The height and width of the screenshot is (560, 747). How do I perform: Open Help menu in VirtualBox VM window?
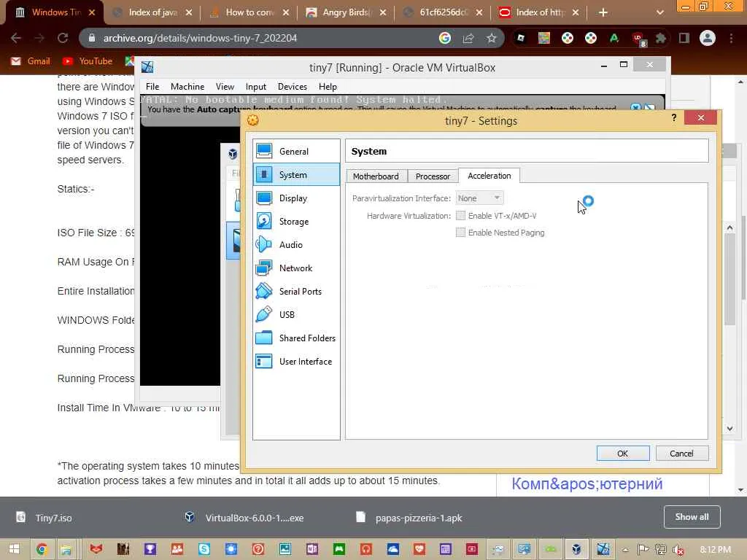coord(328,87)
